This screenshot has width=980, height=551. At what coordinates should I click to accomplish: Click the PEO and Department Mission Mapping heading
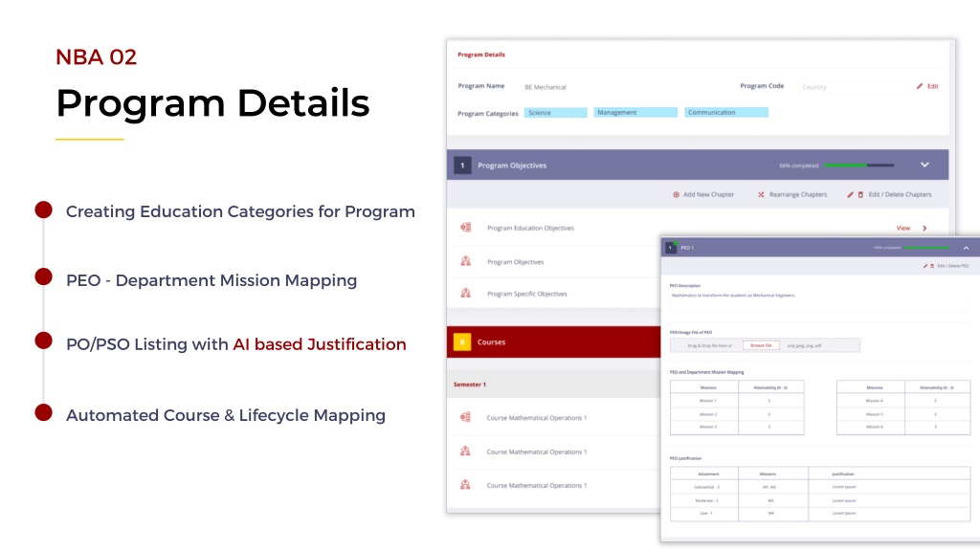coord(707,372)
